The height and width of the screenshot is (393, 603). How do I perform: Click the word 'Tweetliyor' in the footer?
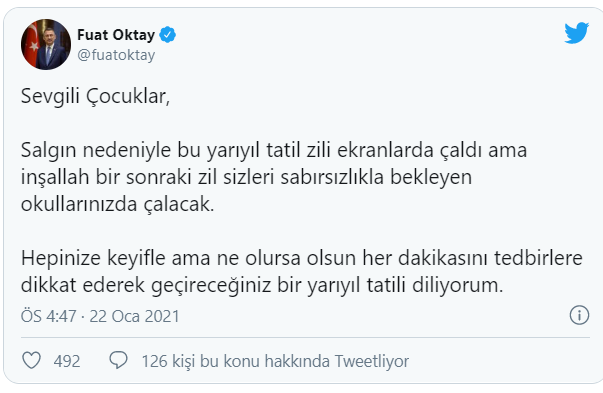(x=371, y=361)
